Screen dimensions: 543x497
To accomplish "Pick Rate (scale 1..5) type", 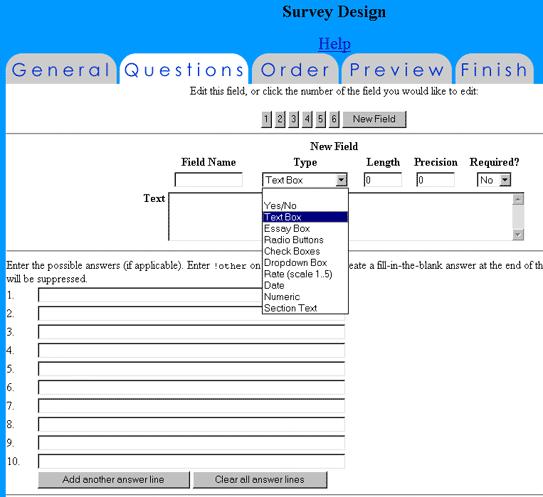I will tap(305, 274).
